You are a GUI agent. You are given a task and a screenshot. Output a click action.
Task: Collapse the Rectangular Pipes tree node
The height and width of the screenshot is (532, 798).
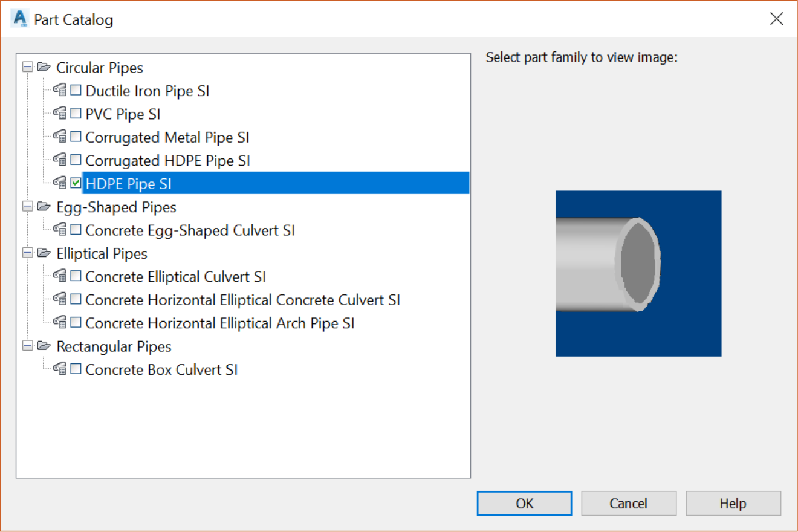pyautogui.click(x=27, y=346)
